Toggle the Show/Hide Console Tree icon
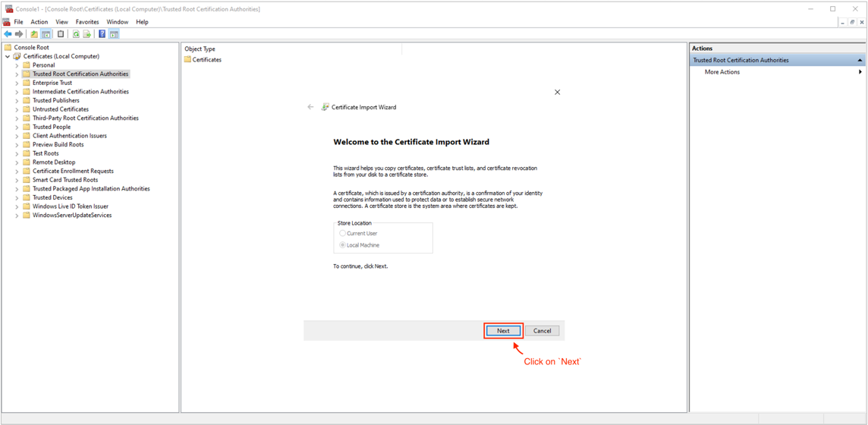Image resolution: width=868 pixels, height=425 pixels. pyautogui.click(x=46, y=34)
